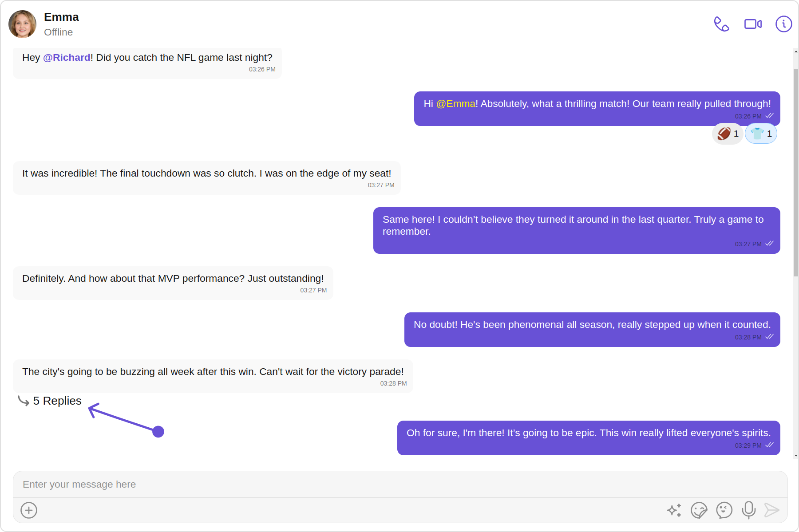The image size is (799, 532).
Task: Click the @Richard mention link
Action: pyautogui.click(x=67, y=58)
